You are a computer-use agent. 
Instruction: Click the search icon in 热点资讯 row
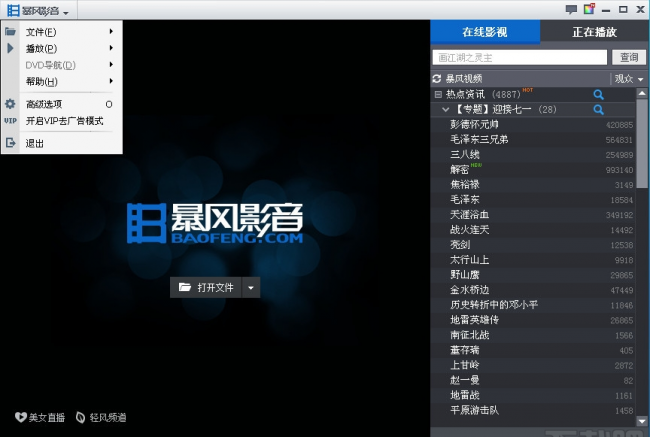(x=598, y=95)
